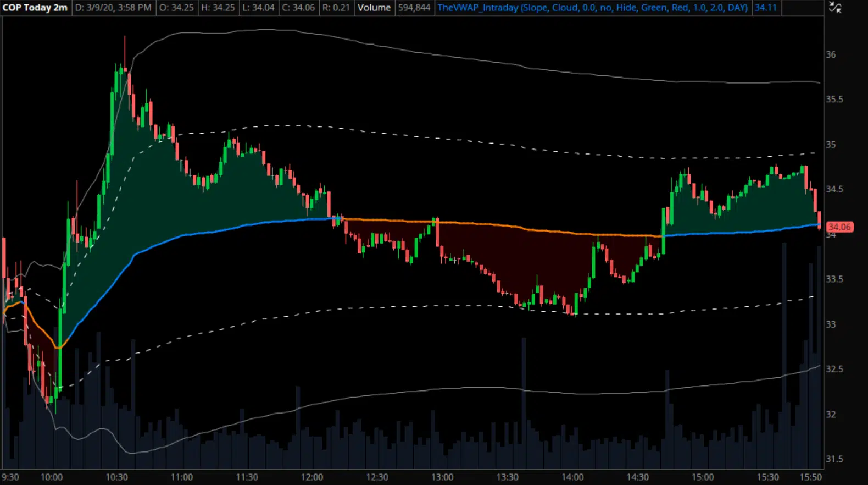Click the 15:30 time axis label
This screenshot has width=868, height=485.
point(767,477)
